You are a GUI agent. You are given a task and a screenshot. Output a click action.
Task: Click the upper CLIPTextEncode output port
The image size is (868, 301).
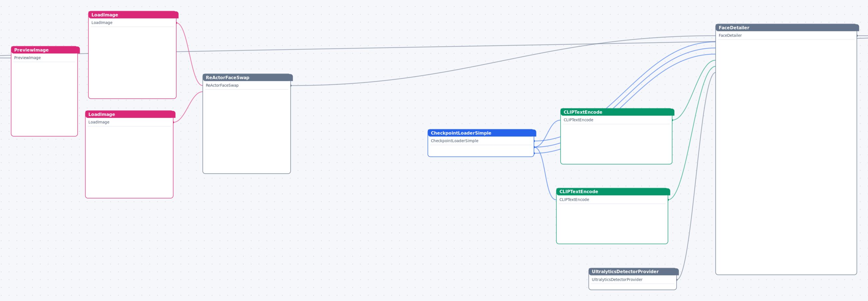pos(672,120)
